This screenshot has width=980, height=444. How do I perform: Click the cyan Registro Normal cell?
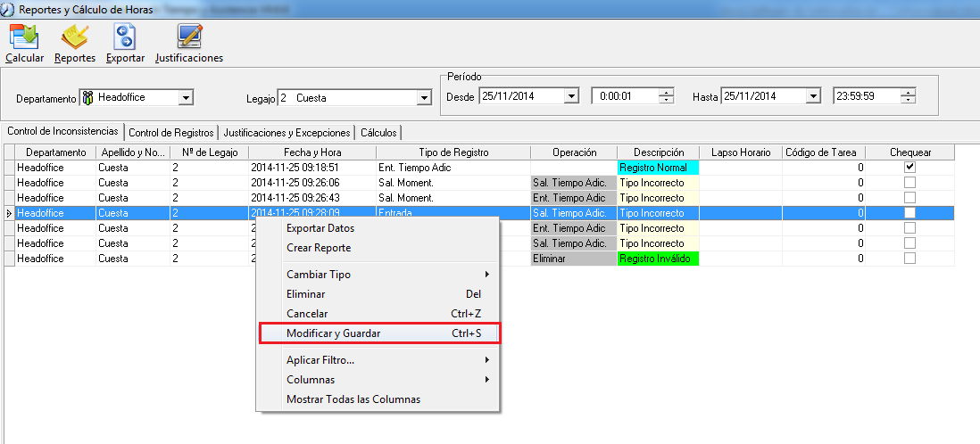tap(658, 168)
